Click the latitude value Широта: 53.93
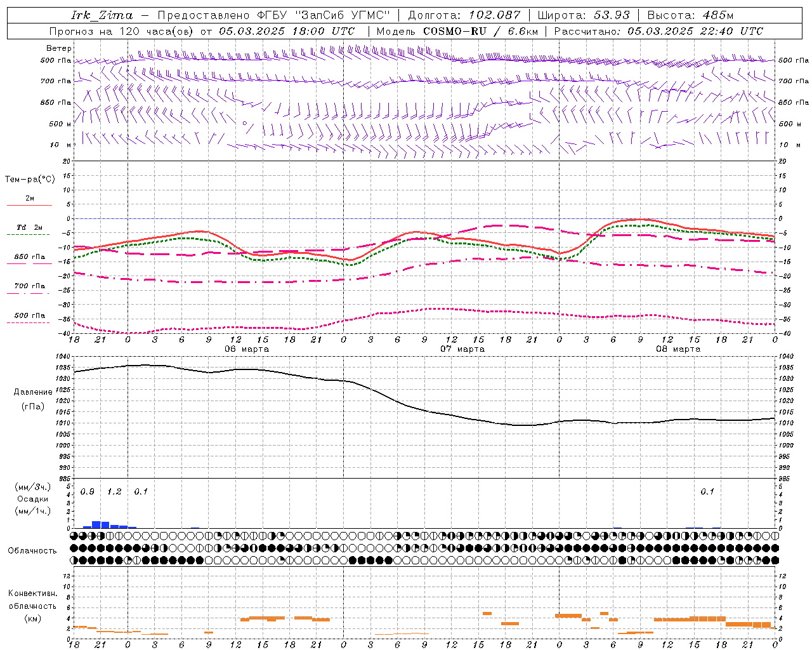812x650 pixels. coord(584,15)
